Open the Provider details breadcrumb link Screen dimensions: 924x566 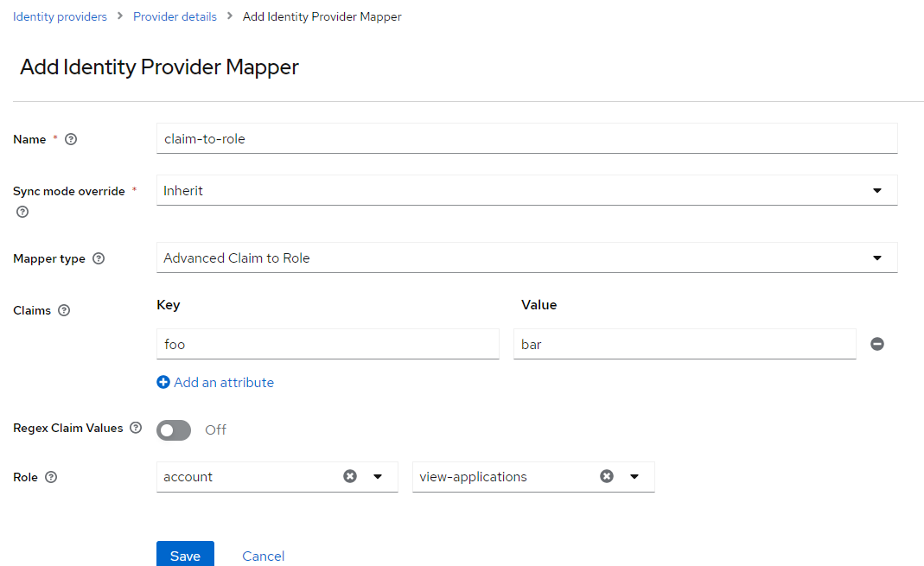[x=175, y=16]
